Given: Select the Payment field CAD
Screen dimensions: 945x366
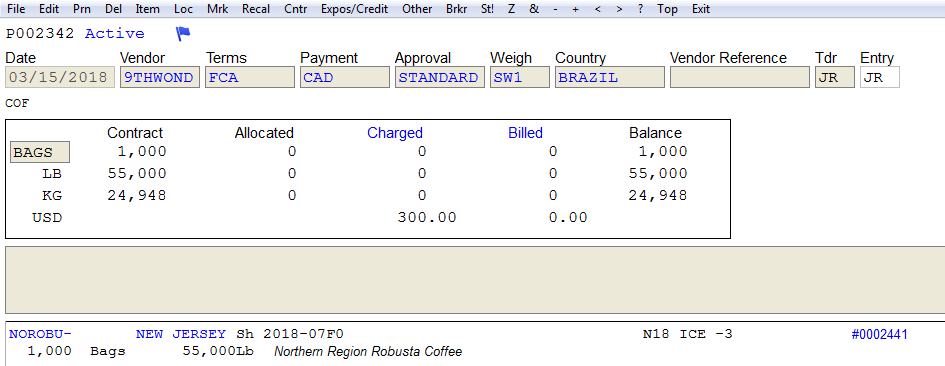Looking at the screenshot, I should 344,77.
